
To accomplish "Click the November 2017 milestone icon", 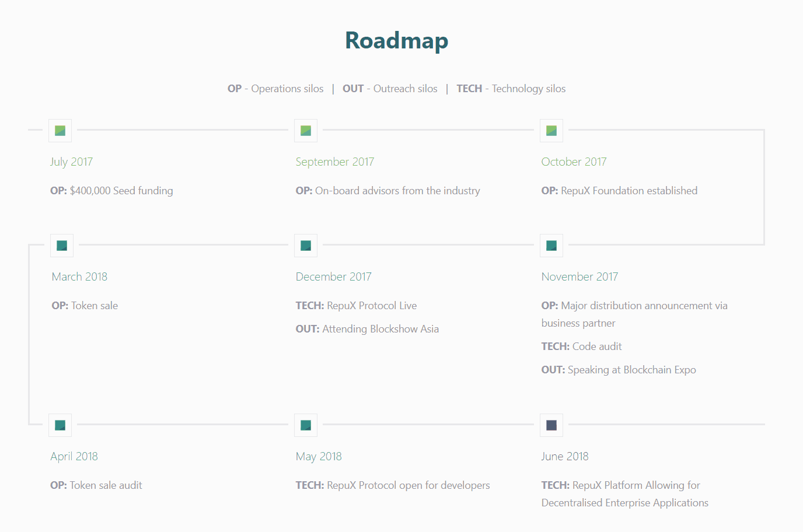I will pyautogui.click(x=551, y=246).
